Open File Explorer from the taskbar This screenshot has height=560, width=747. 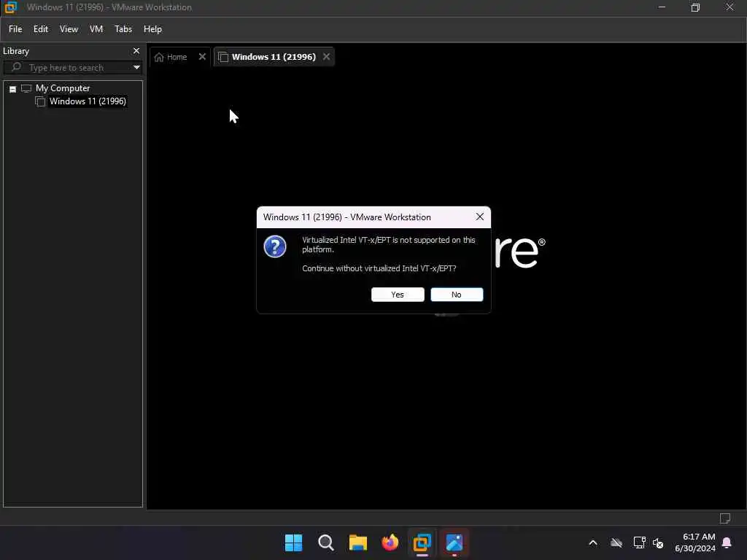pyautogui.click(x=357, y=542)
